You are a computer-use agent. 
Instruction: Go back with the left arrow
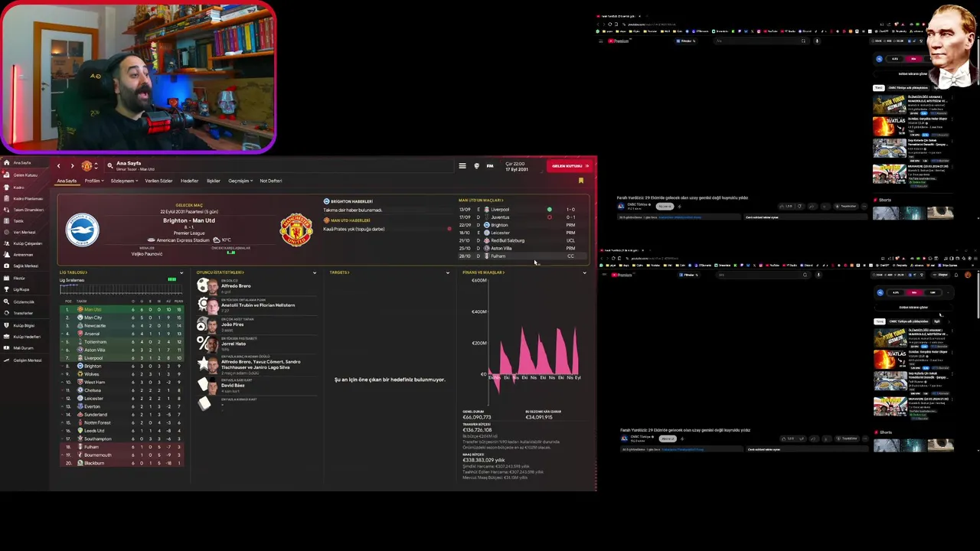click(x=58, y=166)
